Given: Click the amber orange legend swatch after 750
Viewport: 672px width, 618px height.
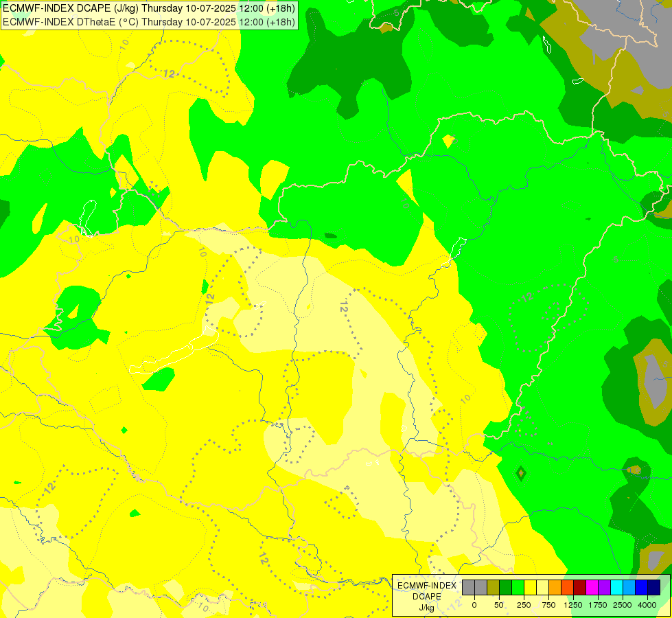Looking at the screenshot, I should [555, 588].
